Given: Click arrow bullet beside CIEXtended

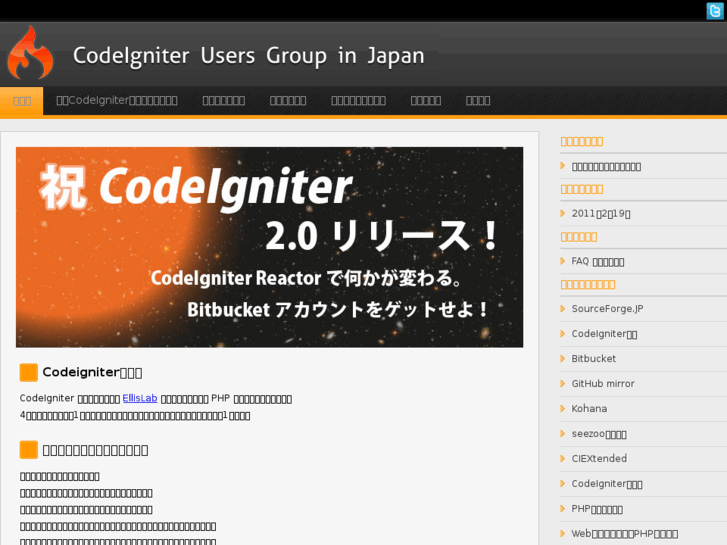Looking at the screenshot, I should [x=562, y=458].
